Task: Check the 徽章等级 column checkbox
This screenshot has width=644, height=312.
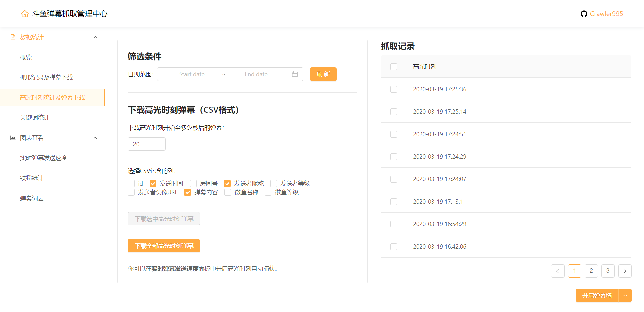Action: 268,192
